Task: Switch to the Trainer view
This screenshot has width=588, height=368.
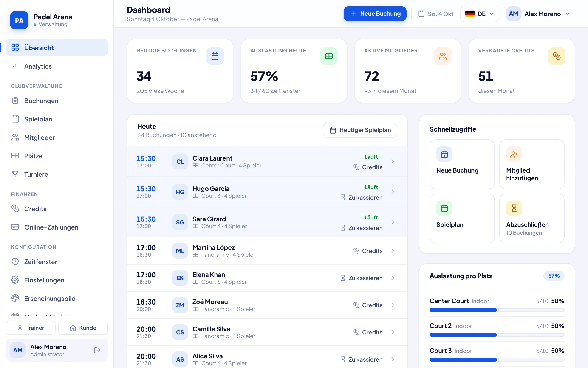Action: coord(31,328)
